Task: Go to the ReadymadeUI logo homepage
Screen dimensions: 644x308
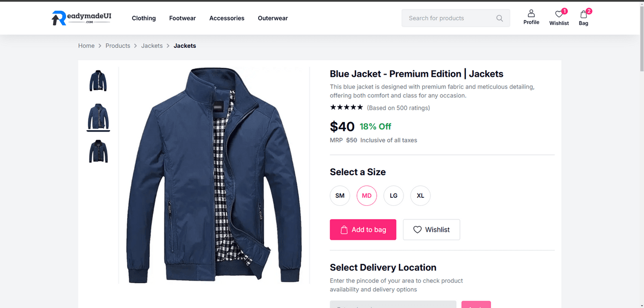Action: pyautogui.click(x=82, y=18)
